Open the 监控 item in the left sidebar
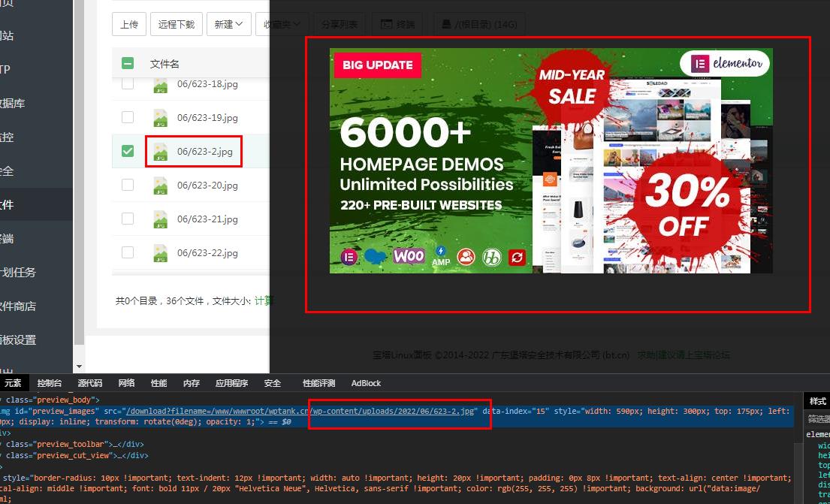 pyautogui.click(x=7, y=137)
